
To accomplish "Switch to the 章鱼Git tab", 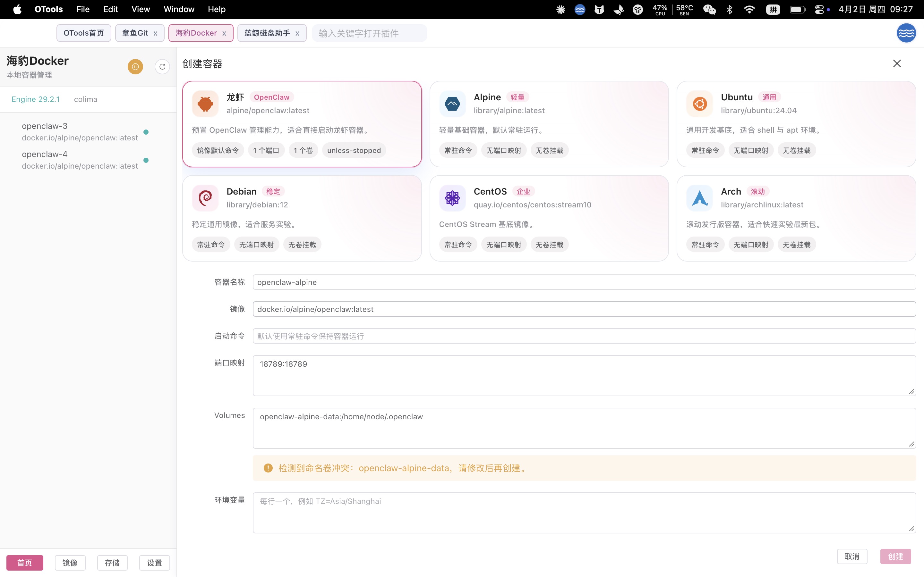I will coord(135,33).
